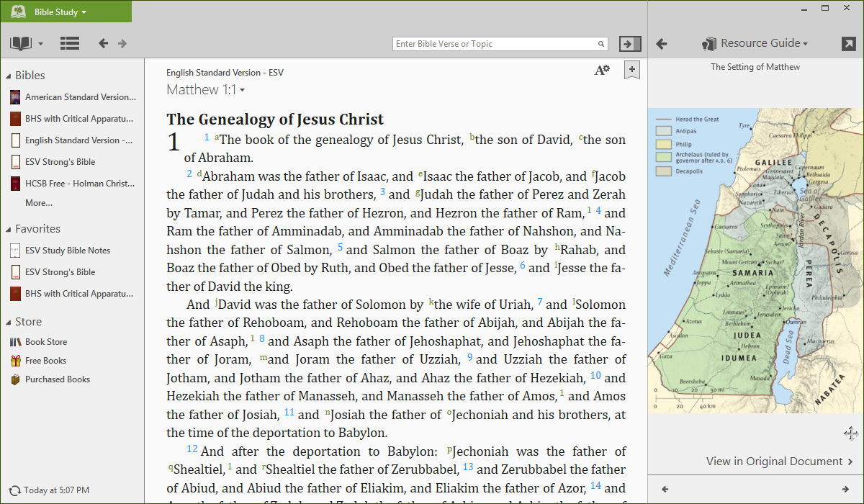Toggle the sidebar list view icon
Screen dimensions: 864x504
pyautogui.click(x=70, y=44)
